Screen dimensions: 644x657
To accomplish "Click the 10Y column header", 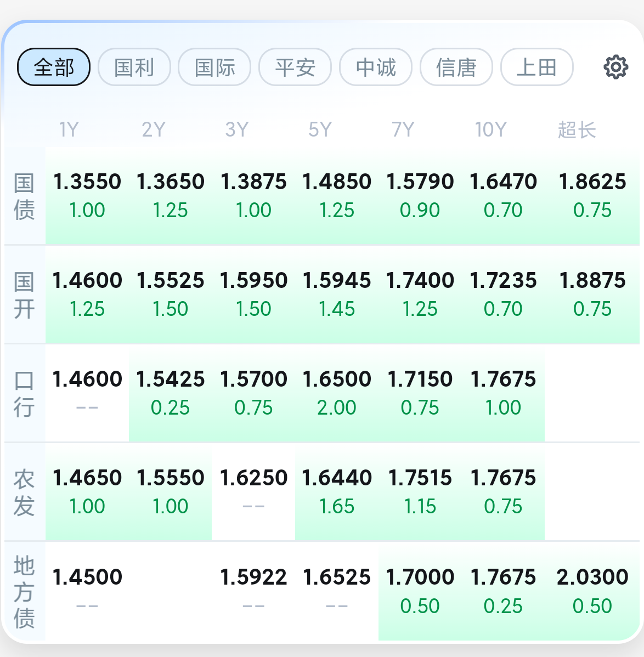I will point(490,129).
